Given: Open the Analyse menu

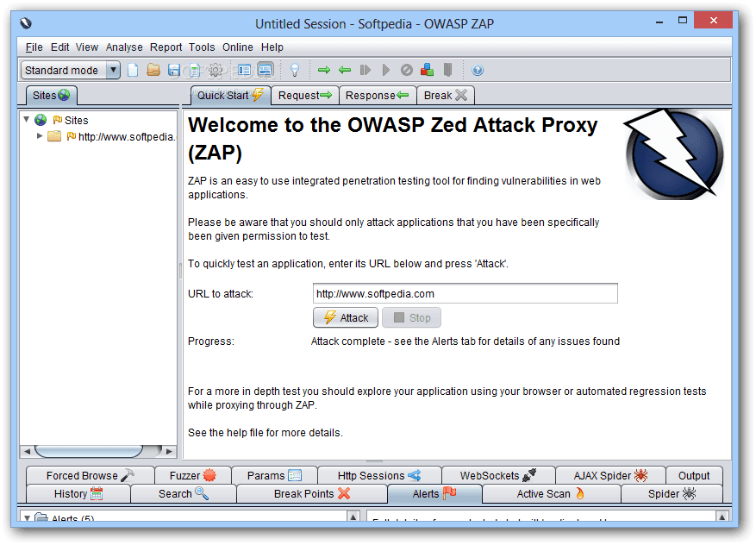Looking at the screenshot, I should click(124, 47).
